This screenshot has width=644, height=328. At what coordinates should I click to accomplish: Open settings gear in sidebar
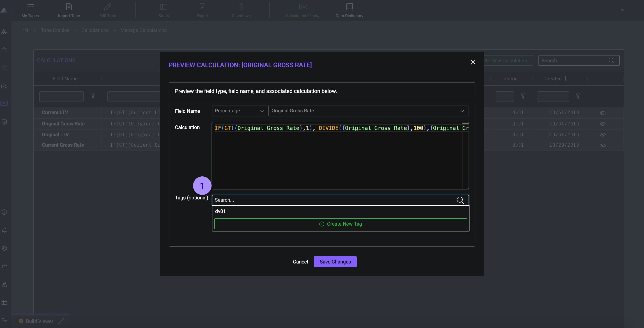point(4,248)
